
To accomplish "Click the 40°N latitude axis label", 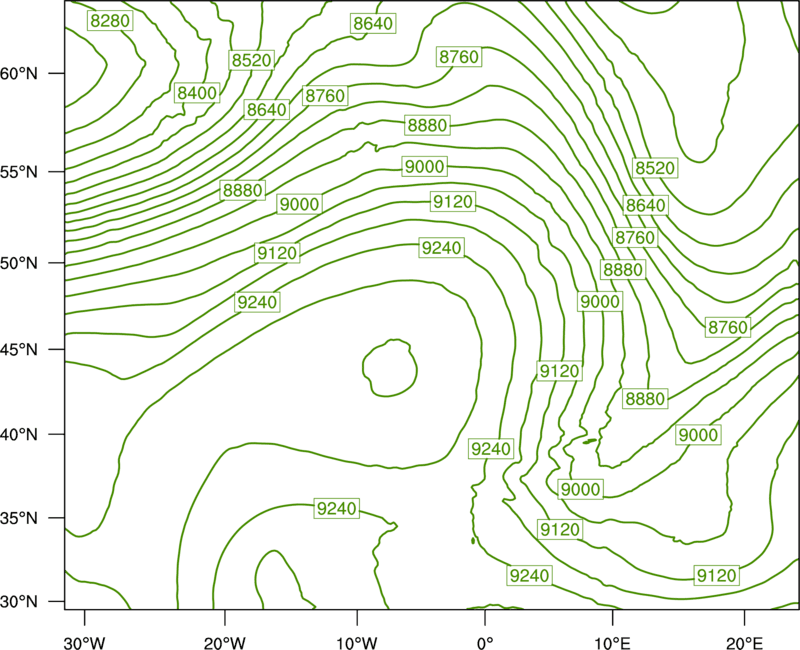I will click(x=19, y=435).
